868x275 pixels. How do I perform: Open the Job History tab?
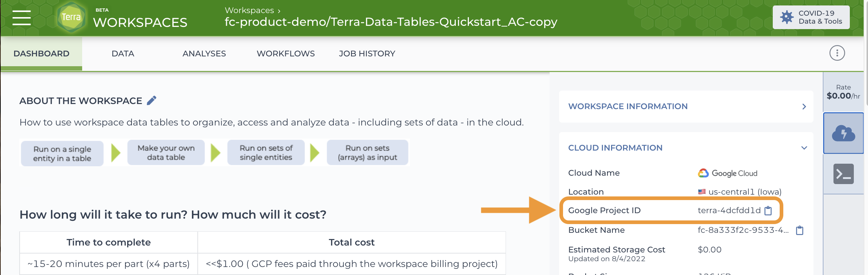367,53
